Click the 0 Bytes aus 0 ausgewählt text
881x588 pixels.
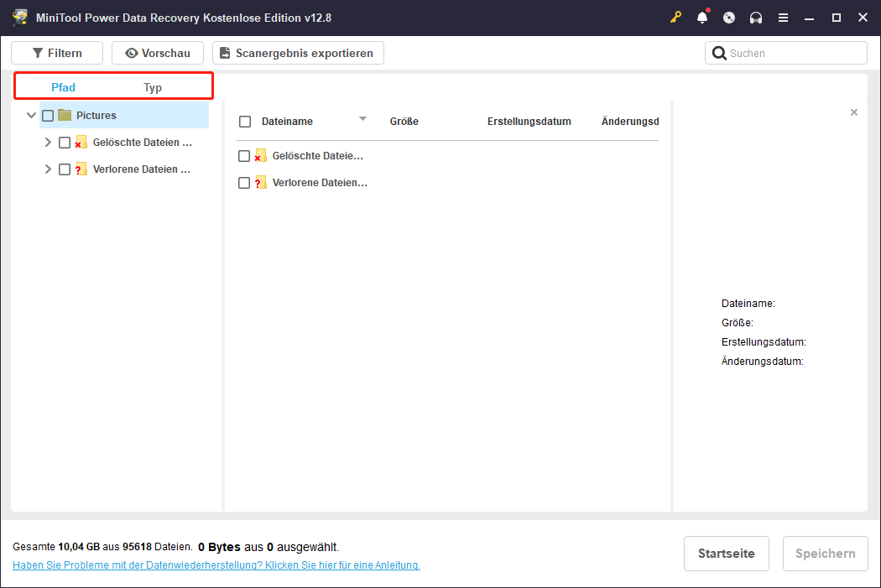pyautogui.click(x=268, y=546)
